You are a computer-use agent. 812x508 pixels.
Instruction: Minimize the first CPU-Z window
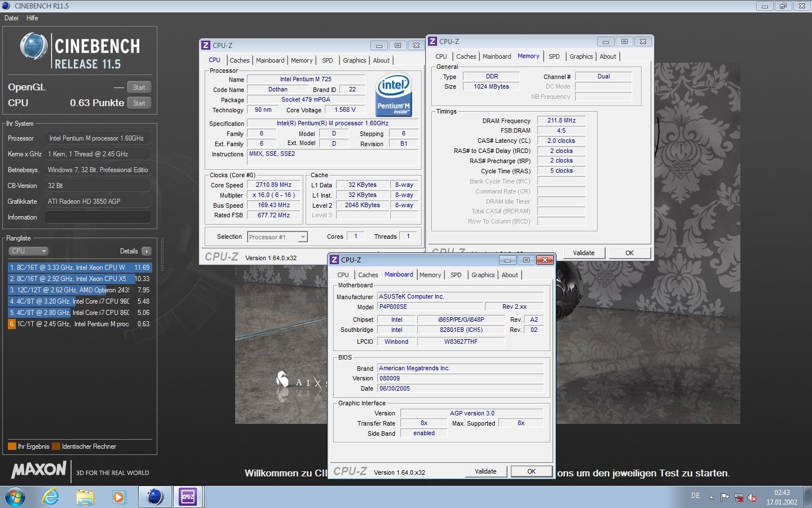tap(379, 45)
